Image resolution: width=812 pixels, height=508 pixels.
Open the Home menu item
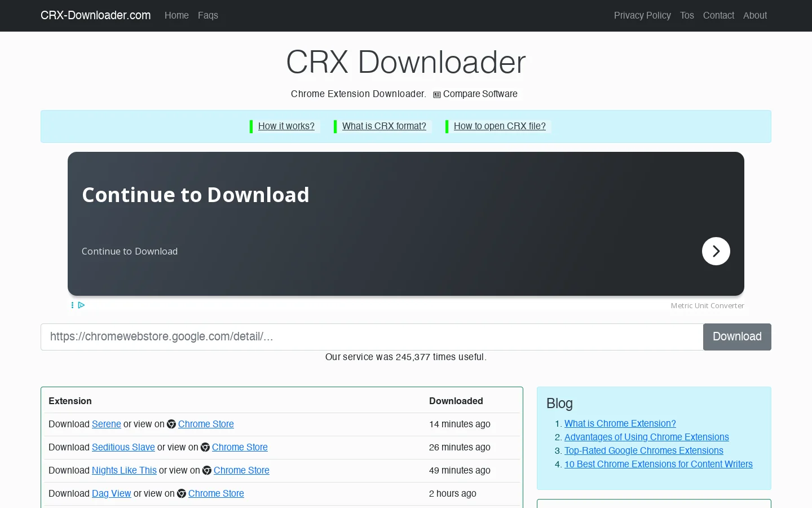tap(176, 15)
